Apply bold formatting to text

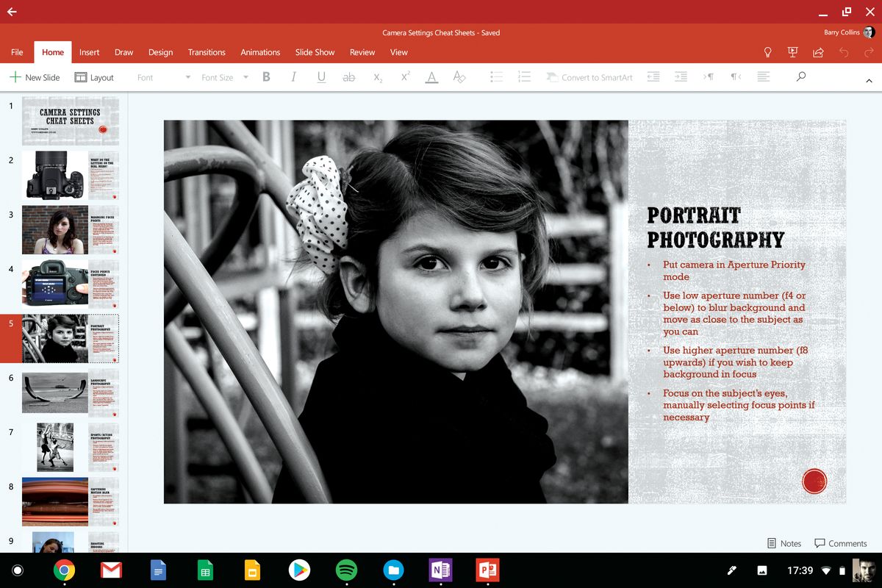[266, 76]
